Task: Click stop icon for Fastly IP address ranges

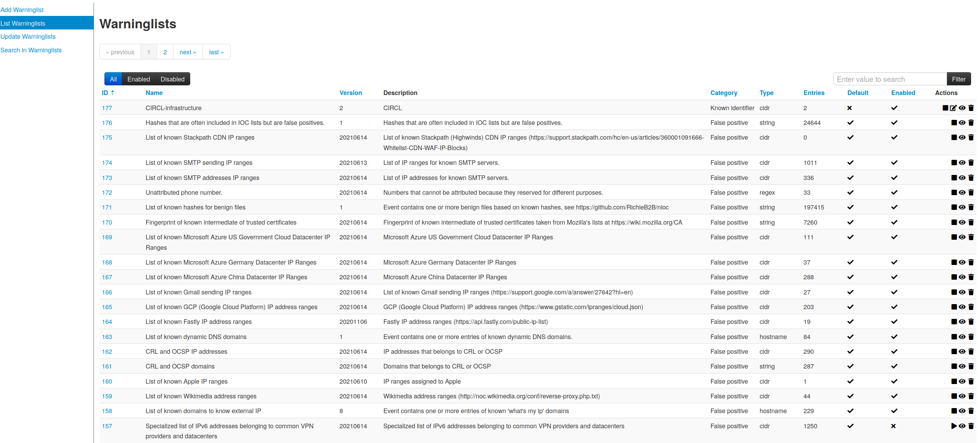Action: click(954, 322)
